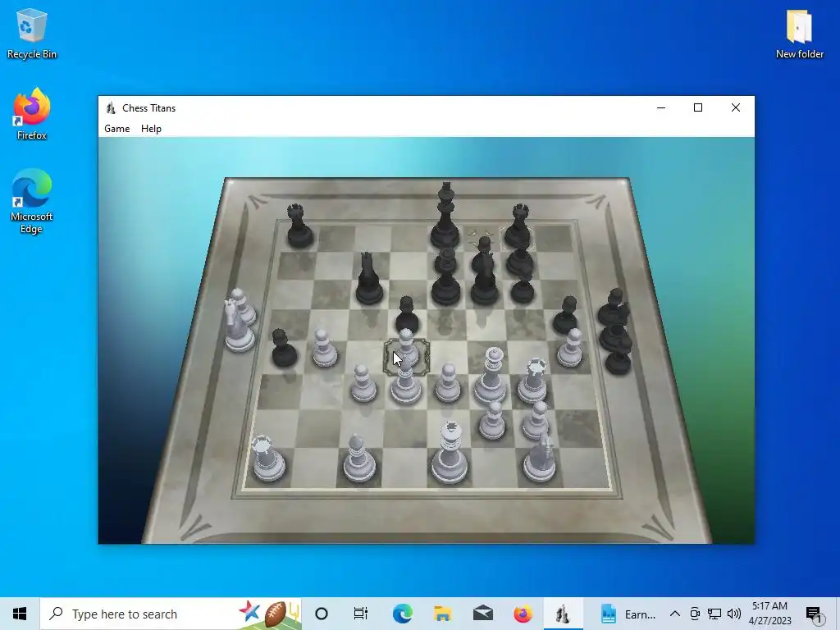Click the black rook in the top-left corner
Viewport: 840px width, 630px height.
pos(299,226)
